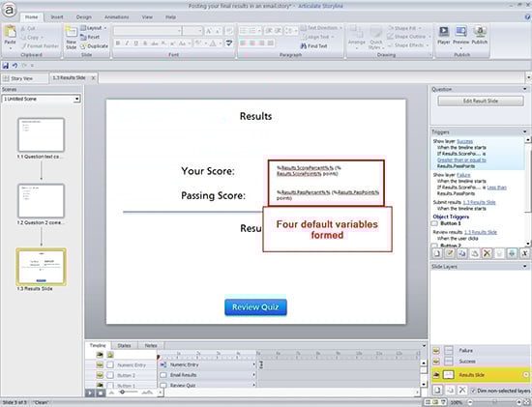532x407 pixels.
Task: Open the Animations ribbon tab
Action: coord(116,17)
